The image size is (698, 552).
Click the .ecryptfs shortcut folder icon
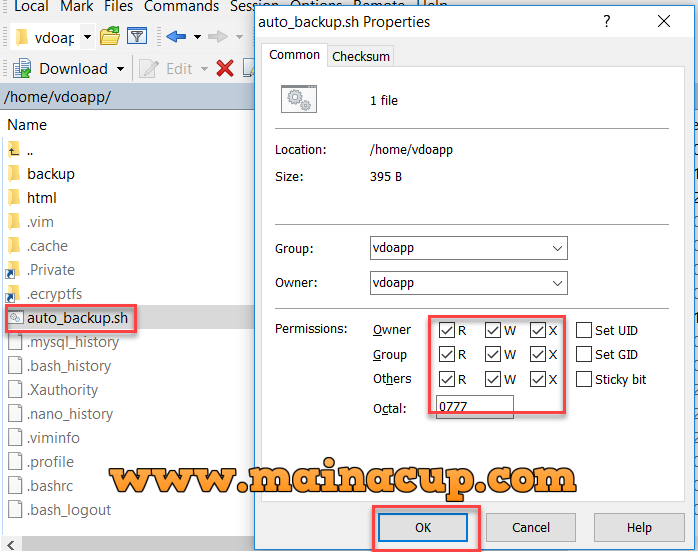click(x=13, y=294)
